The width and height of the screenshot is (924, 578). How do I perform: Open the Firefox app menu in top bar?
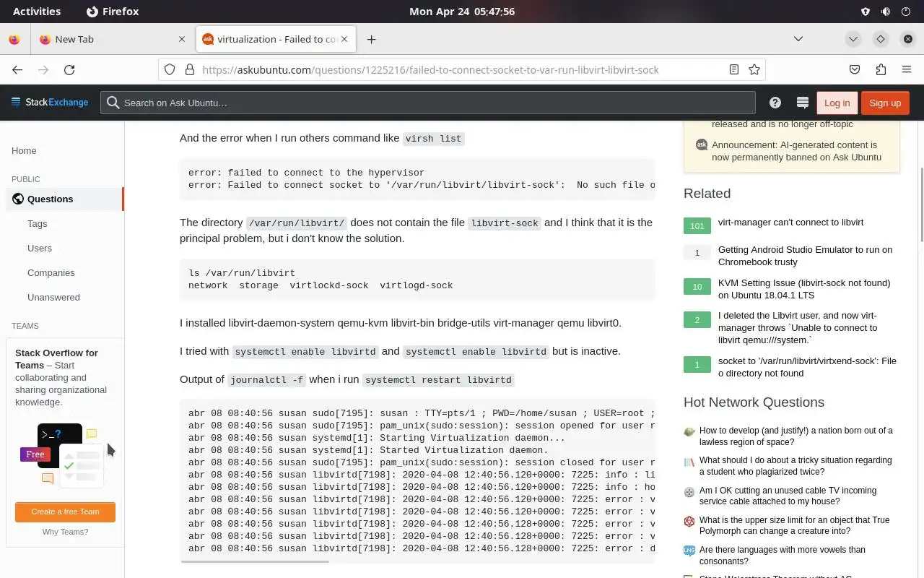pyautogui.click(x=113, y=12)
